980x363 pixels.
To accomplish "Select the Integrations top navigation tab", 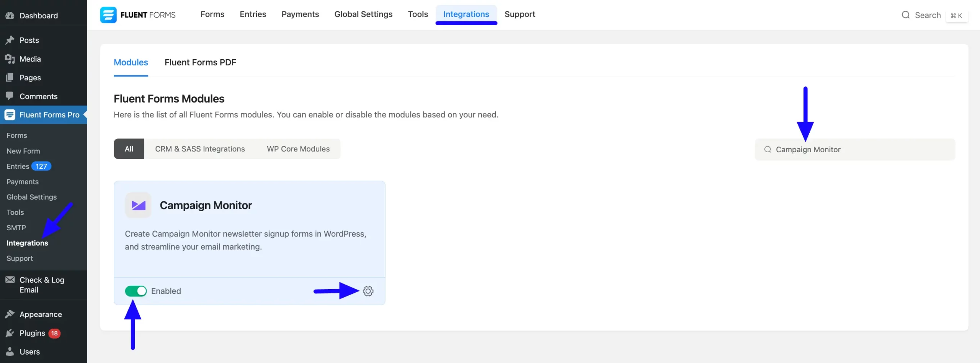I will click(x=466, y=15).
